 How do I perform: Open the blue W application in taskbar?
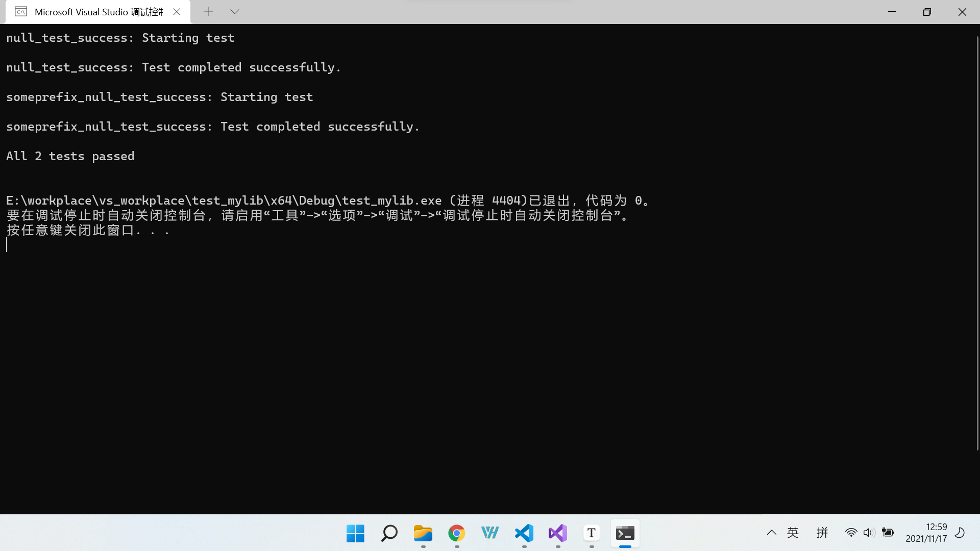pyautogui.click(x=490, y=533)
